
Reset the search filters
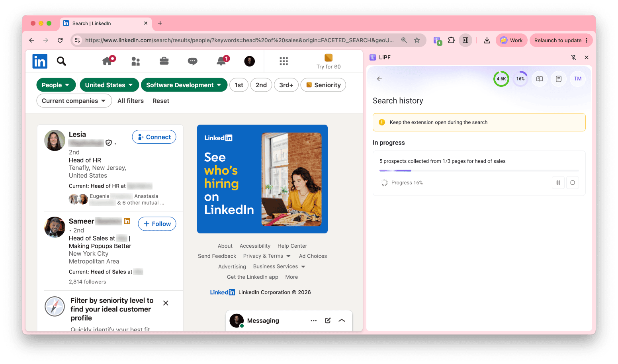pyautogui.click(x=161, y=101)
